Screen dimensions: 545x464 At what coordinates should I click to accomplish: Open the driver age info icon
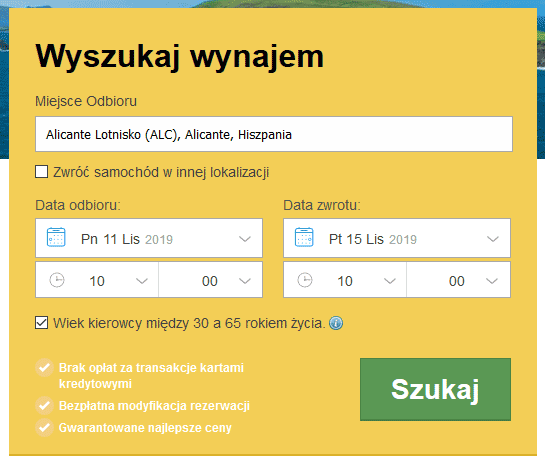point(336,323)
